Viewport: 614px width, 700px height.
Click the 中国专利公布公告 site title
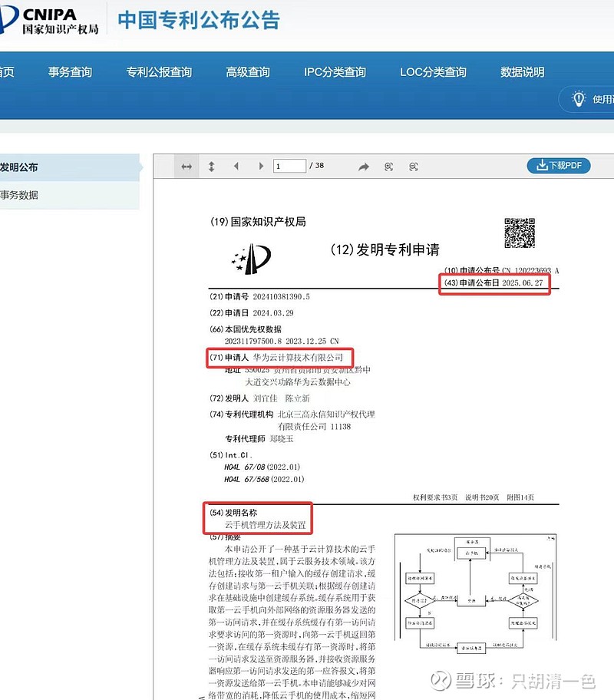pyautogui.click(x=199, y=20)
